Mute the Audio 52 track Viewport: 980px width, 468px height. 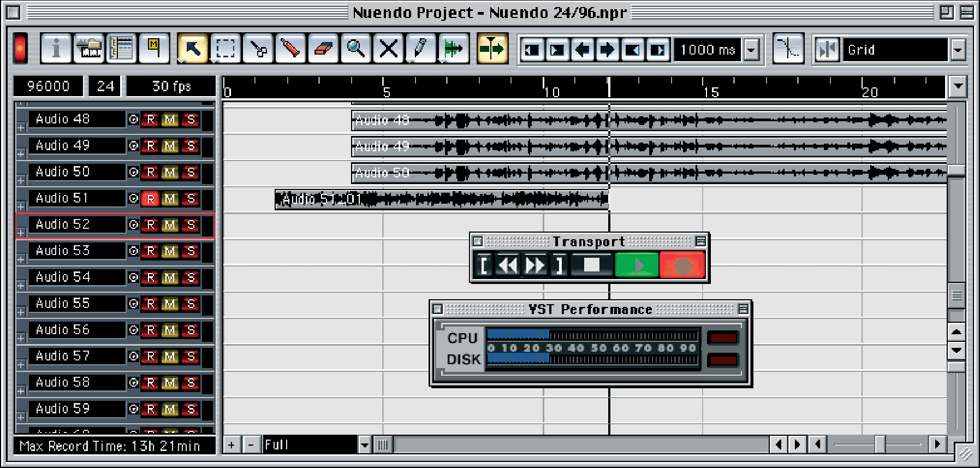tap(170, 225)
